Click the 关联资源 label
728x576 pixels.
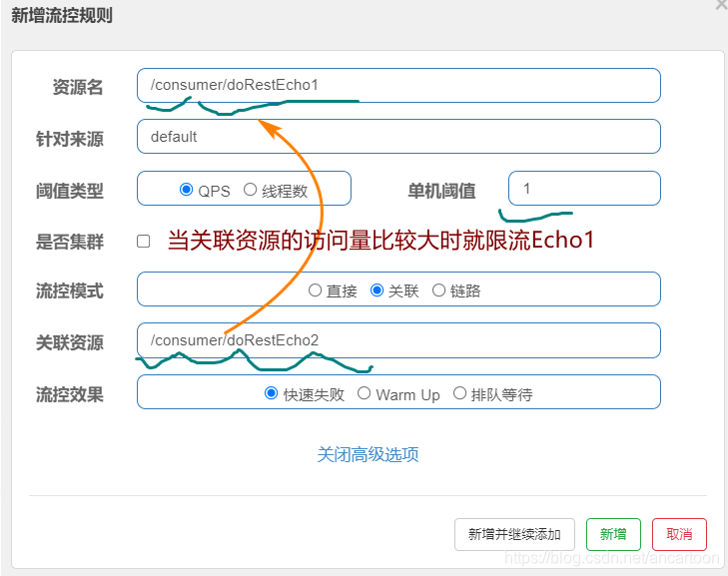(70, 343)
